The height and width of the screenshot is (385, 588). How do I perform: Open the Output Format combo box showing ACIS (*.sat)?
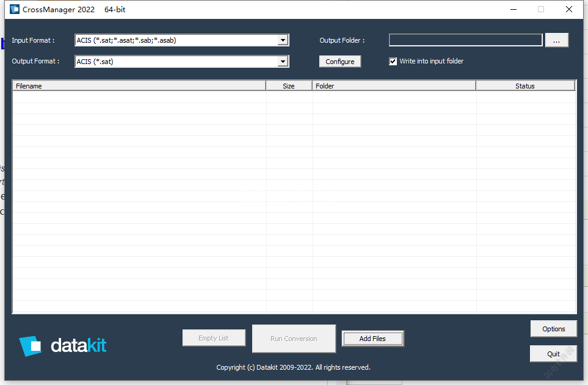coord(182,62)
